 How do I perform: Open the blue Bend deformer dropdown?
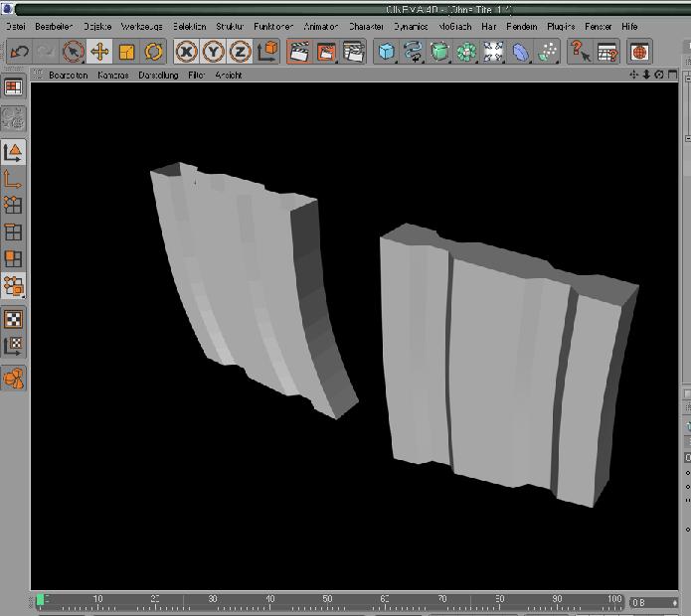[x=520, y=52]
